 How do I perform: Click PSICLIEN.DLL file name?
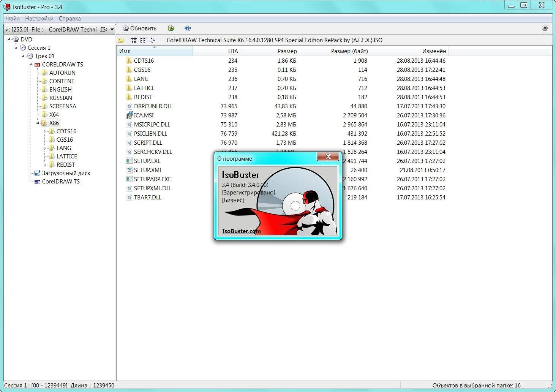[150, 133]
